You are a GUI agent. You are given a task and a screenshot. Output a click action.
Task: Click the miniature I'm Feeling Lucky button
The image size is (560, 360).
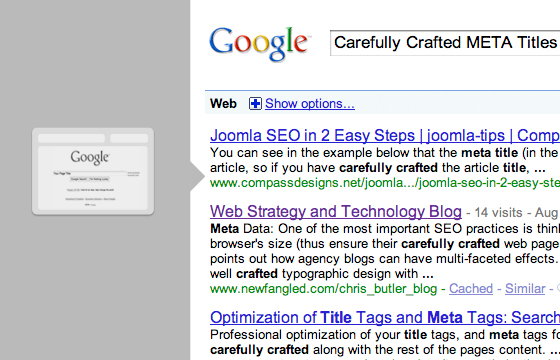(99, 179)
